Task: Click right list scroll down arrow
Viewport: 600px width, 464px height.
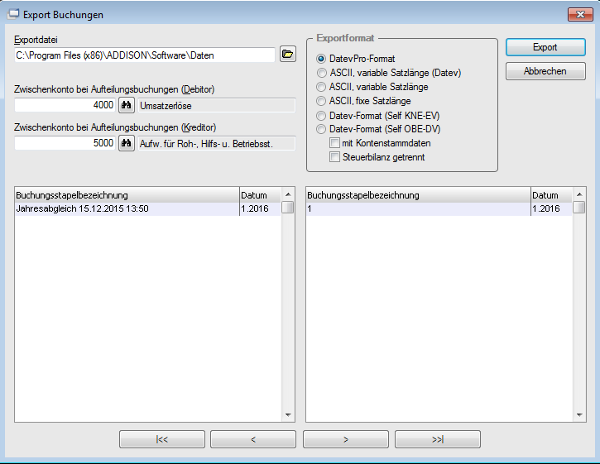Action: 579,415
